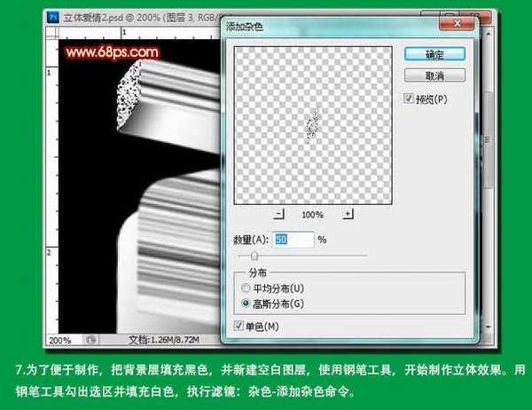Image resolution: width=532 pixels, height=410 pixels.
Task: Close the 添加杂色 dialog
Action: (x=457, y=23)
